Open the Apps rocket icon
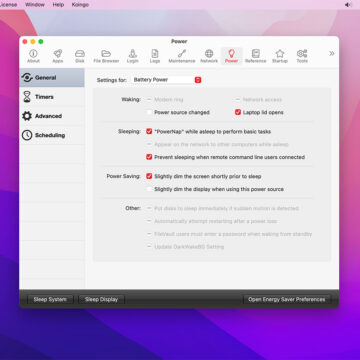 point(58,56)
